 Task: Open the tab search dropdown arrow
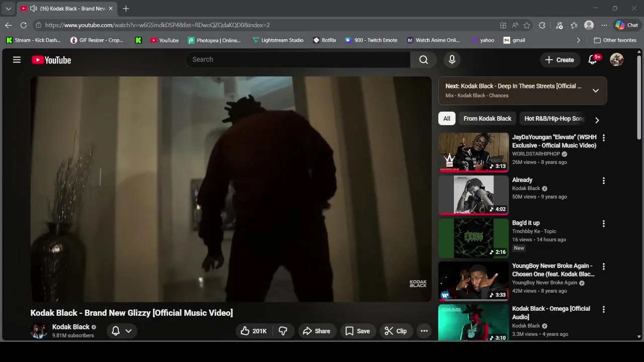click(x=8, y=9)
